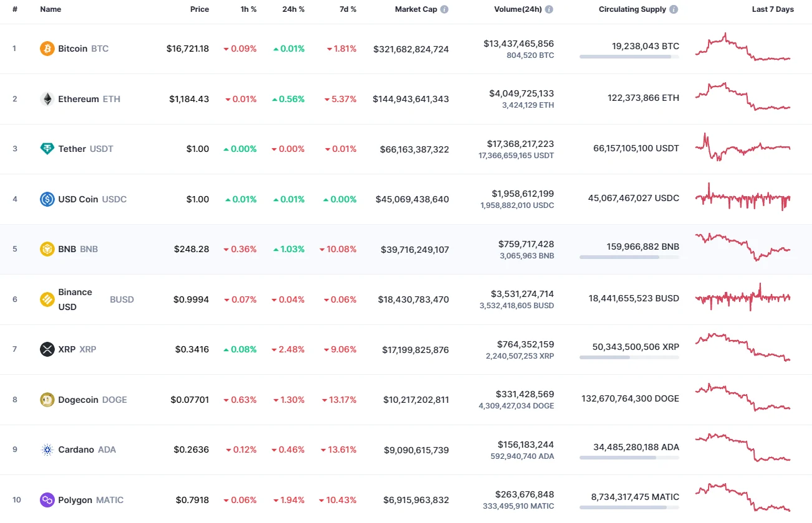Click the Bitcoin logo icon

pyautogui.click(x=46, y=48)
